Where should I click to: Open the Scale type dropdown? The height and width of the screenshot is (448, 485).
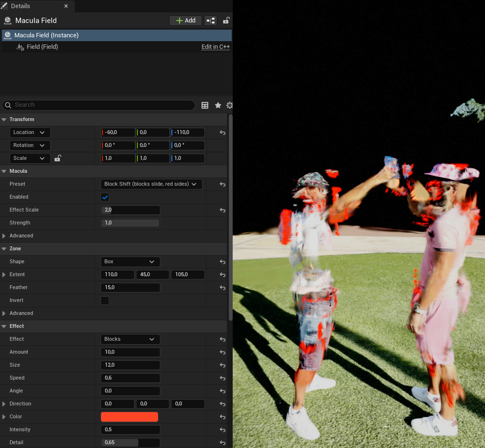pyautogui.click(x=30, y=158)
